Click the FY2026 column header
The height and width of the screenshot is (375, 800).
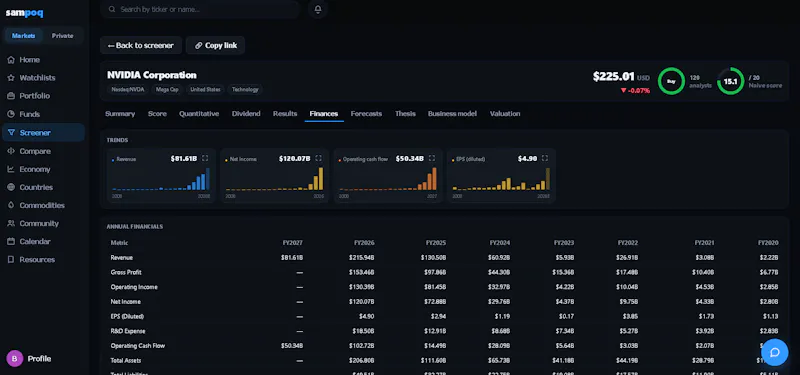click(364, 243)
